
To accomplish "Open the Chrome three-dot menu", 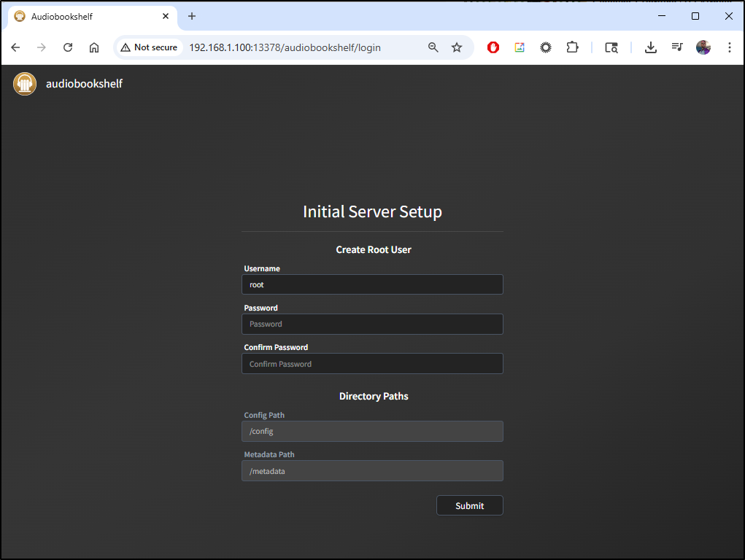I will (730, 47).
